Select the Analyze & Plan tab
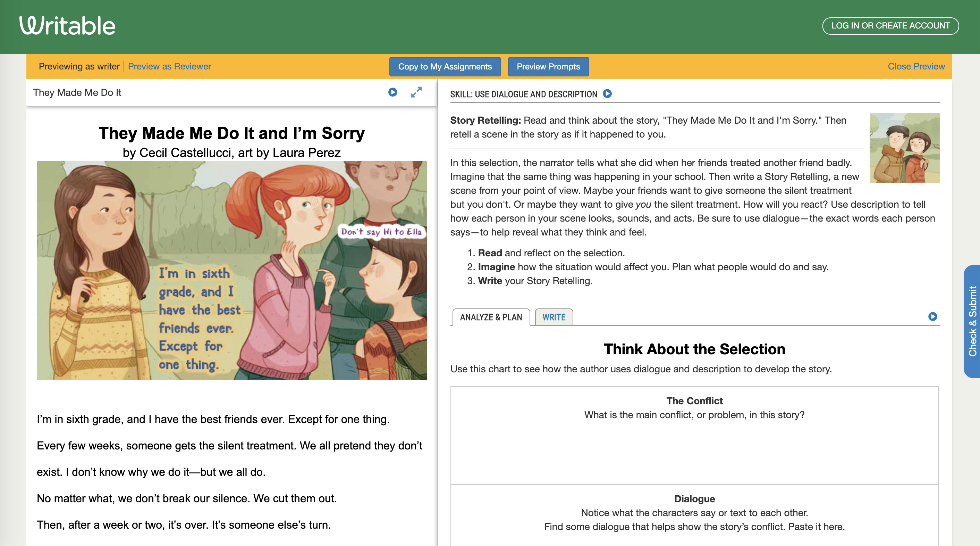Viewport: 980px width, 546px height. 491,317
